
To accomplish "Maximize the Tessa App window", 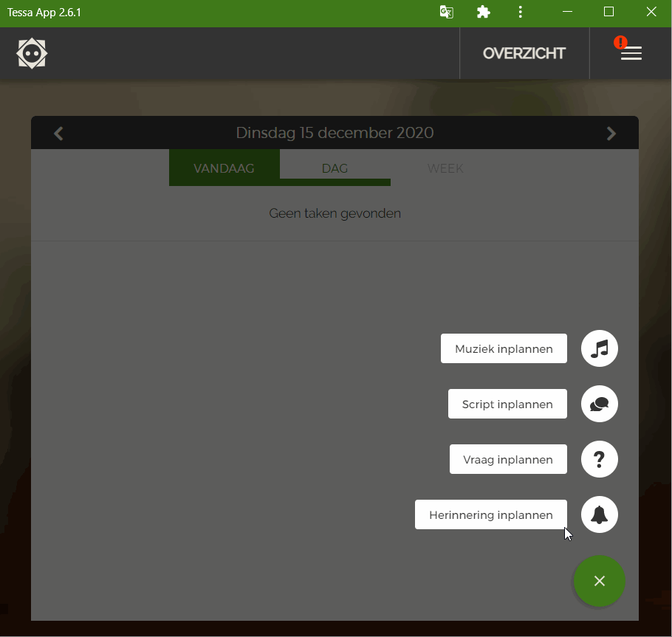I will [x=608, y=12].
